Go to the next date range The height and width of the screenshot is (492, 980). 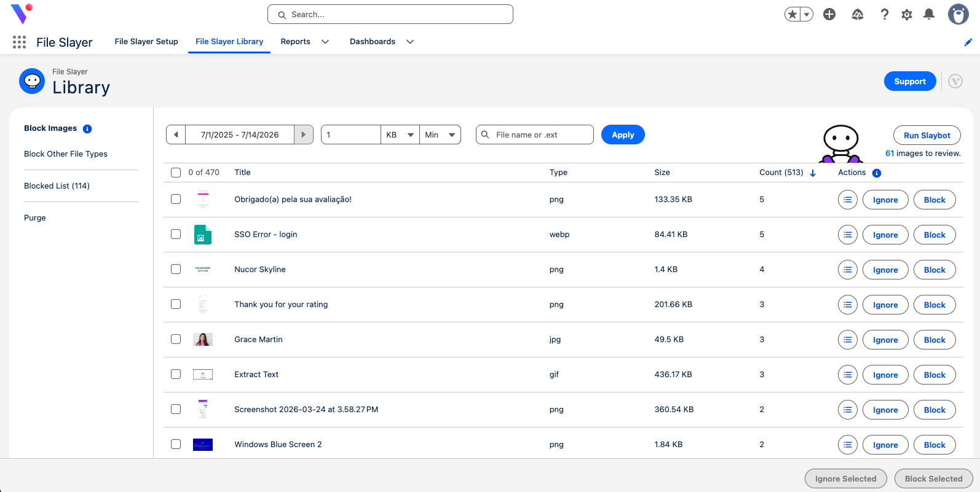point(304,135)
